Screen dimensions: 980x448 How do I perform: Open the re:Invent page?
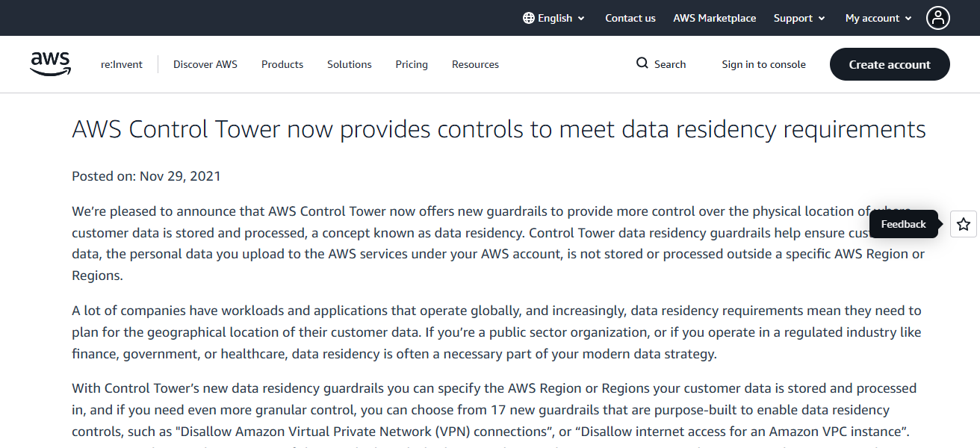point(121,64)
